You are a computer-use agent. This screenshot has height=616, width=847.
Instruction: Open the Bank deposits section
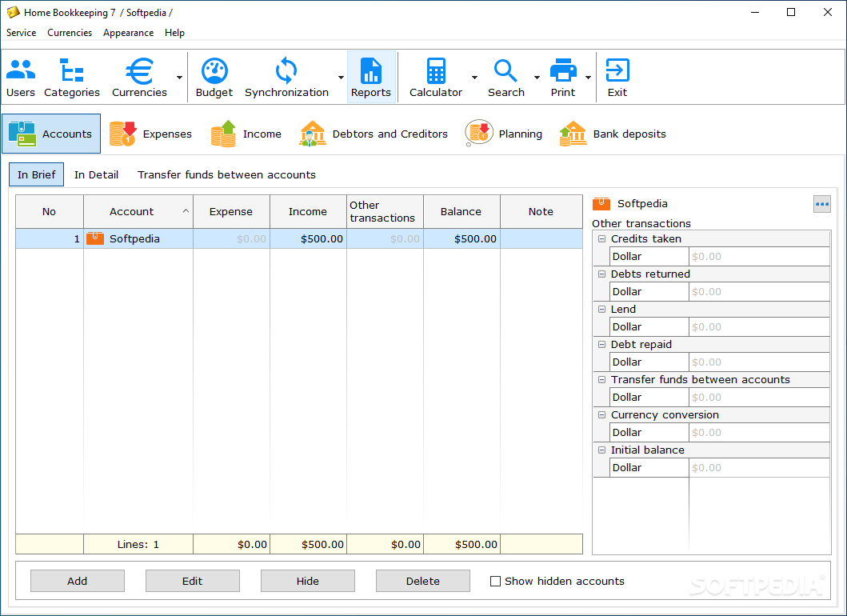tap(613, 134)
